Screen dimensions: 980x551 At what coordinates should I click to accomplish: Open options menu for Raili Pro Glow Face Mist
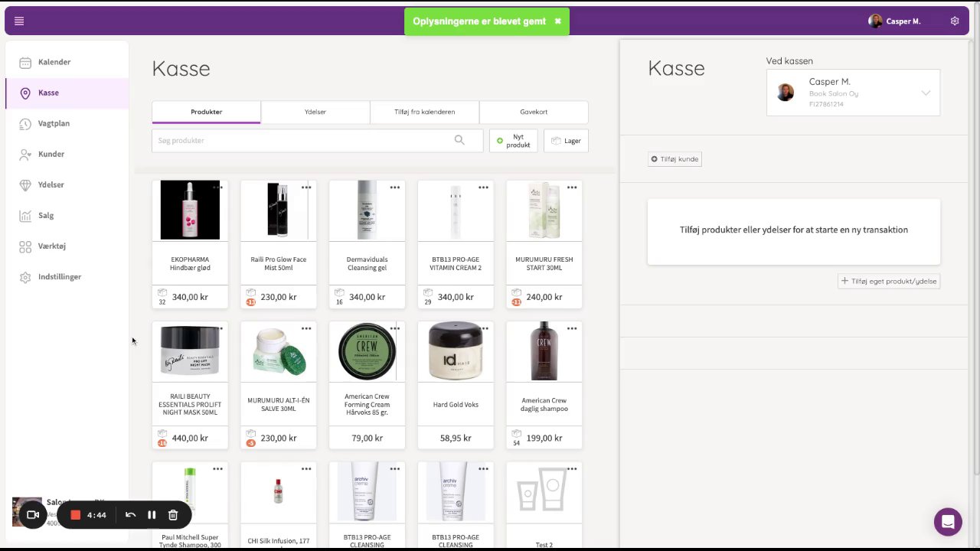tap(306, 187)
